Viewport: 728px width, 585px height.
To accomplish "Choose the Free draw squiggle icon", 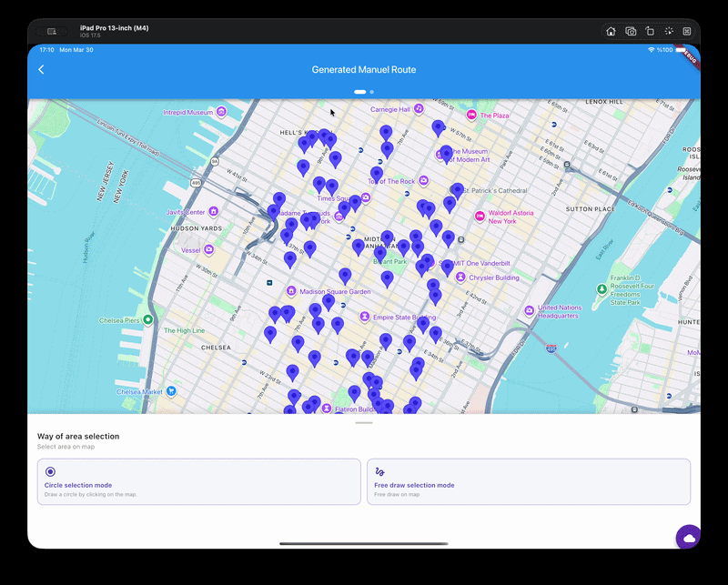I will [x=379, y=471].
